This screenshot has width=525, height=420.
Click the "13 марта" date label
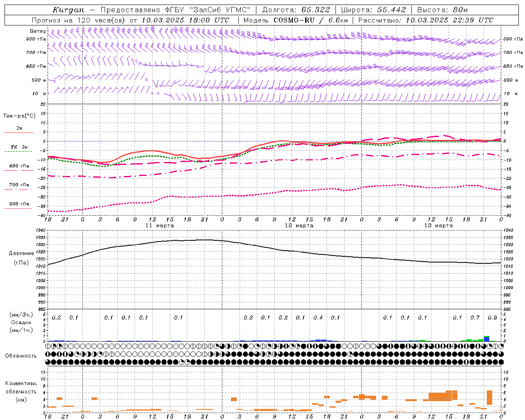[438, 225]
